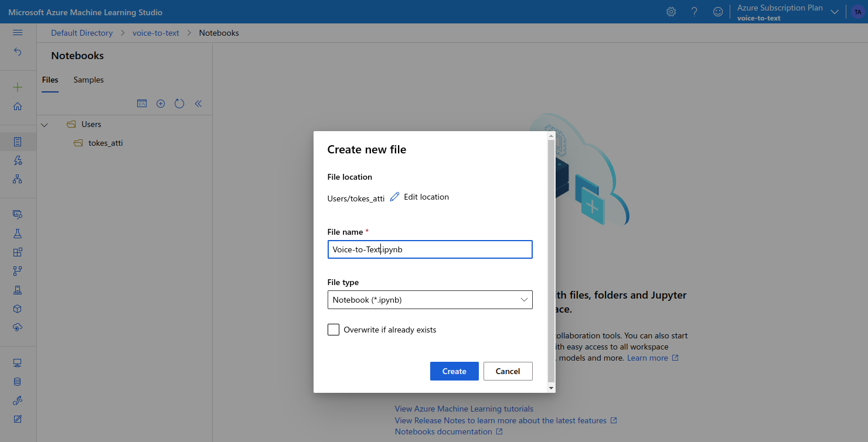Click the Cancel button

[x=508, y=371]
